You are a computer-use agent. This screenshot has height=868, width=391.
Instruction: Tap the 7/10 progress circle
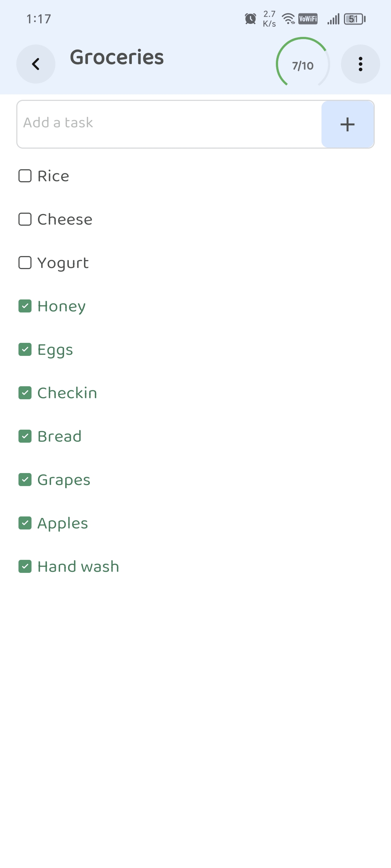point(303,64)
